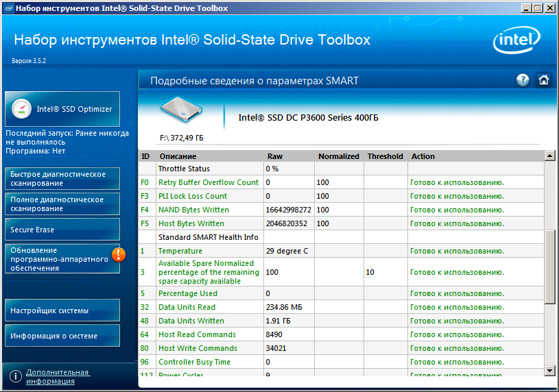Close the Toolbox window
559x392 pixels.
(549, 8)
